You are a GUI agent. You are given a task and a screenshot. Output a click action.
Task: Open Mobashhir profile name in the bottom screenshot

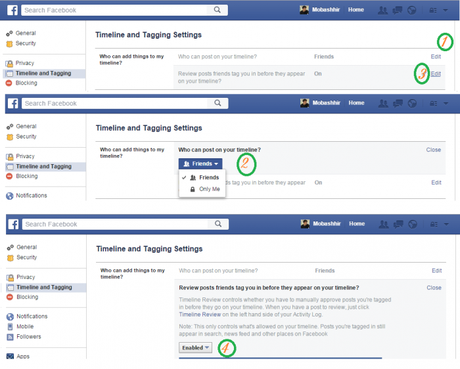[327, 223]
